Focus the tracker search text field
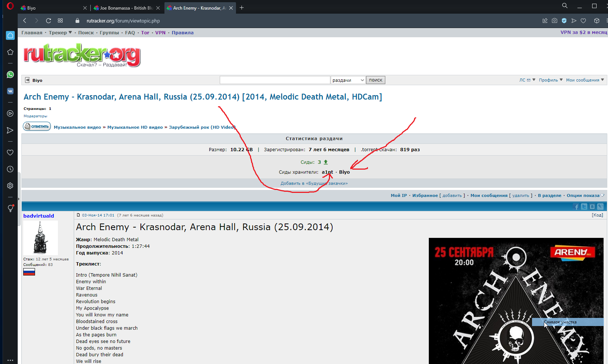This screenshot has height=364, width=608. coord(275,80)
